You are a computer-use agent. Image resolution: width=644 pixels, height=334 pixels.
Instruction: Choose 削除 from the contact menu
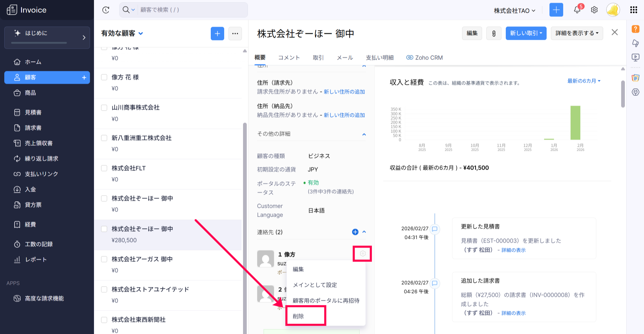coord(298,316)
